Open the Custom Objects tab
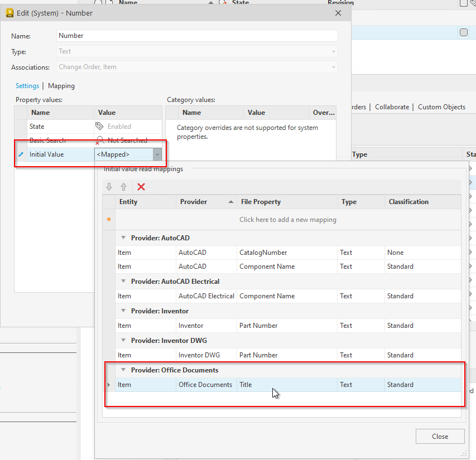Viewport: 476px width, 460px height. 441,107
